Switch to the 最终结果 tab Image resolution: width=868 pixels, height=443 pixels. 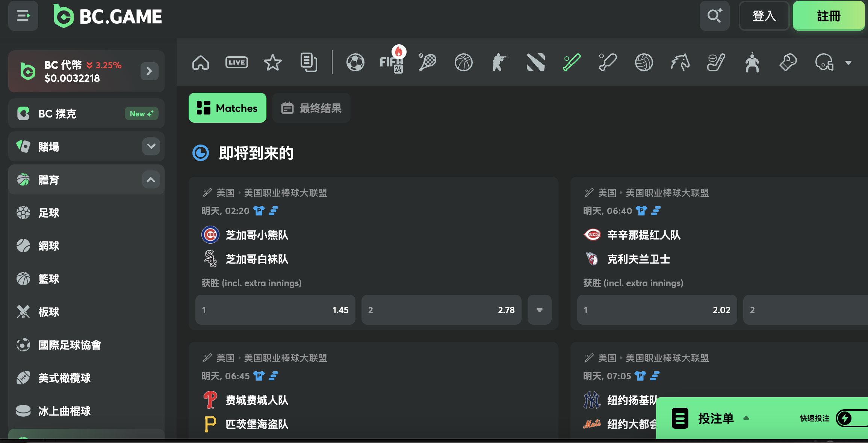311,108
